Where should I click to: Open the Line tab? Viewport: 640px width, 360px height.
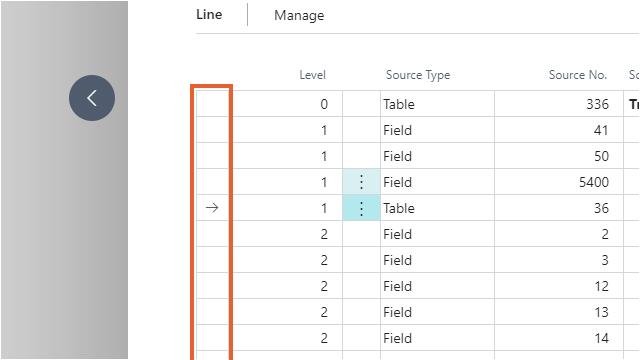(x=209, y=15)
